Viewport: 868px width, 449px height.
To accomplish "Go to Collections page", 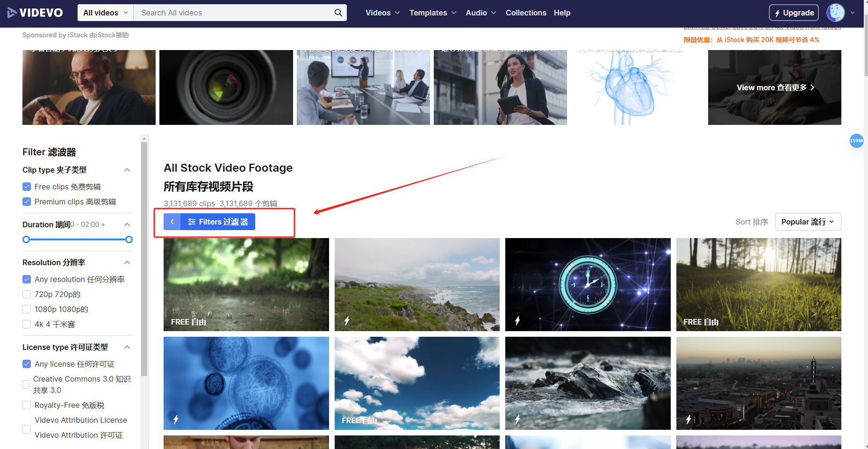I will 526,13.
